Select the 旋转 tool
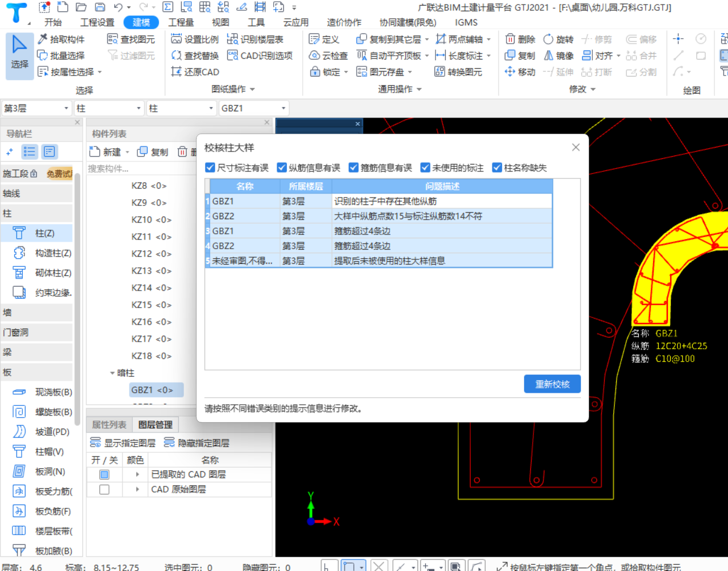 (558, 39)
